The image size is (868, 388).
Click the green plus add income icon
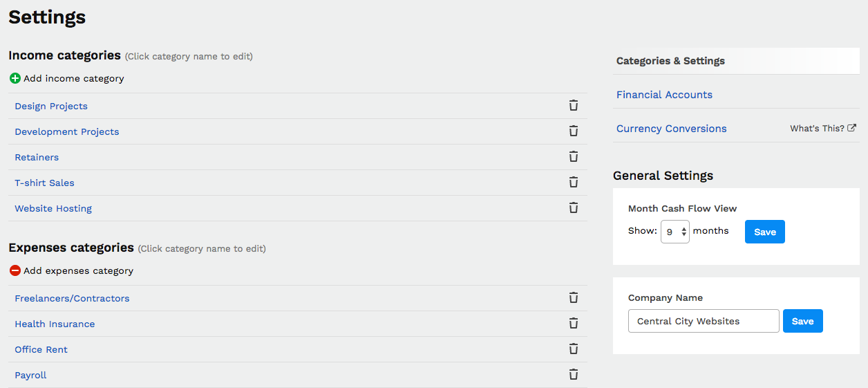[x=15, y=79]
